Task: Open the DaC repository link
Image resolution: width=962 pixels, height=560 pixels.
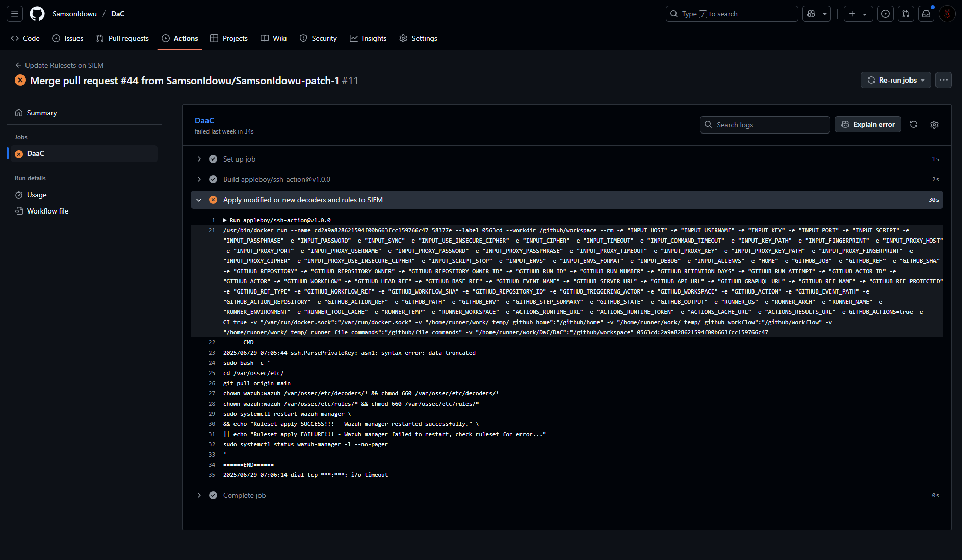Action: click(118, 14)
